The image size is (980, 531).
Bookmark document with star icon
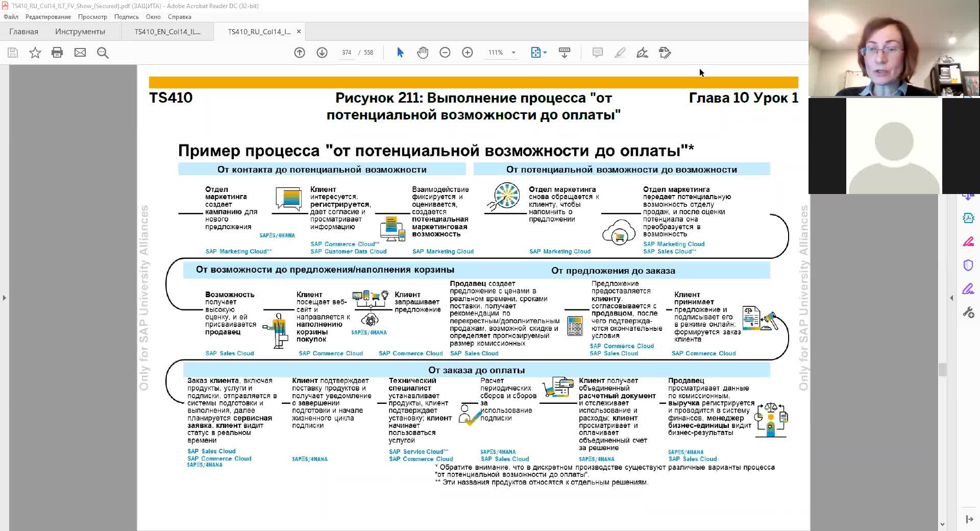point(35,53)
